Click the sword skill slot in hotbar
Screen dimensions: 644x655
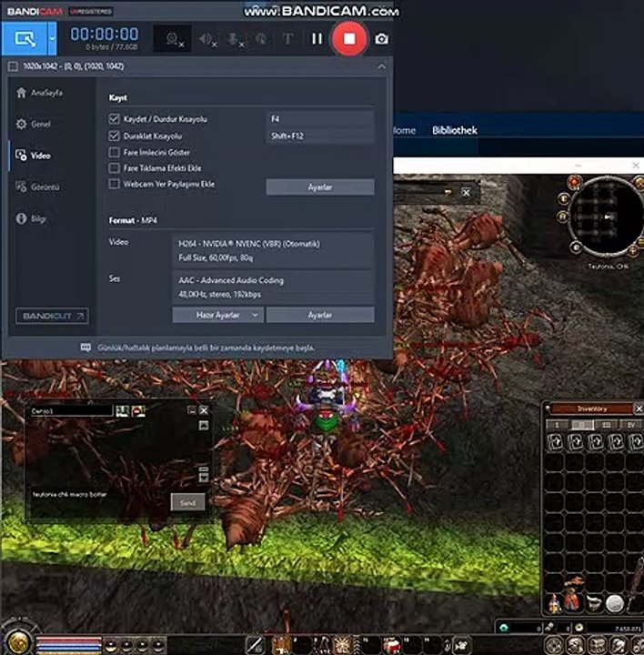pos(255,645)
